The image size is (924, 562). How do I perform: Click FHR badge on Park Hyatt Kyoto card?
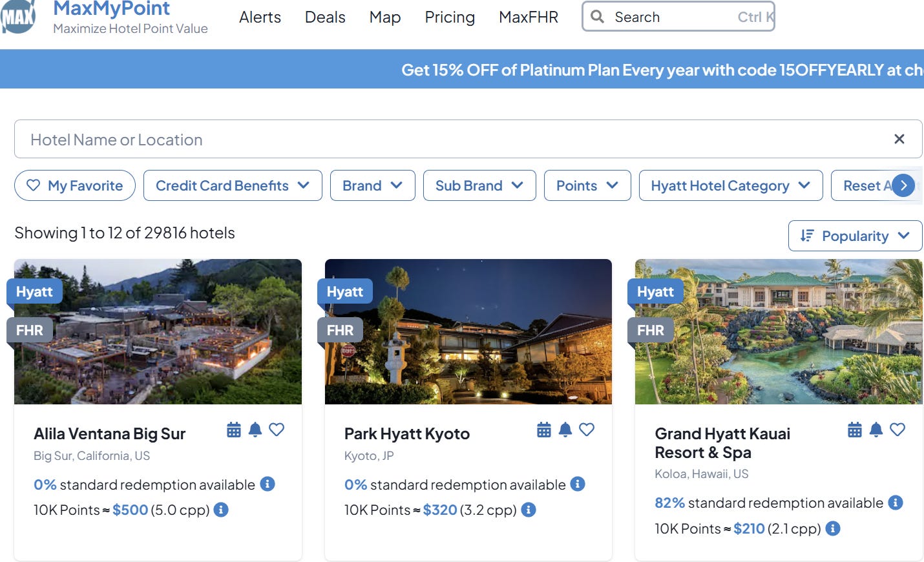[x=340, y=330]
